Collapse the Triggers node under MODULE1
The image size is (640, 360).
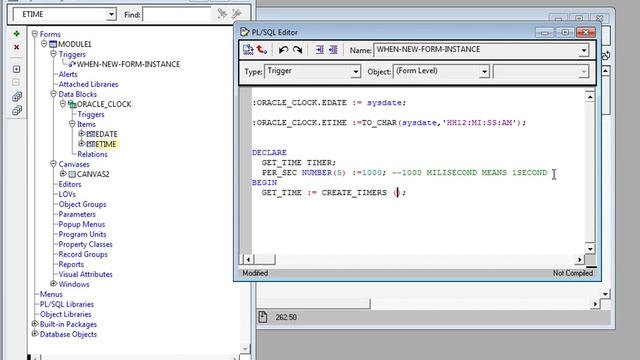click(x=53, y=54)
